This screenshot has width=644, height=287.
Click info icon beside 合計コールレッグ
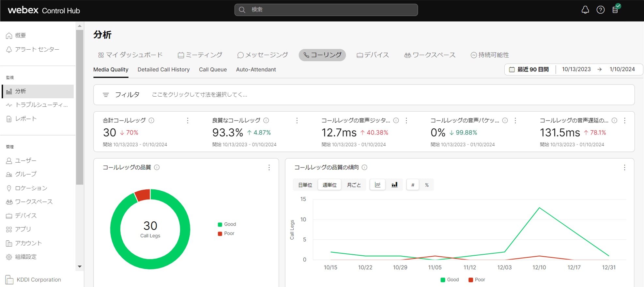pos(151,120)
